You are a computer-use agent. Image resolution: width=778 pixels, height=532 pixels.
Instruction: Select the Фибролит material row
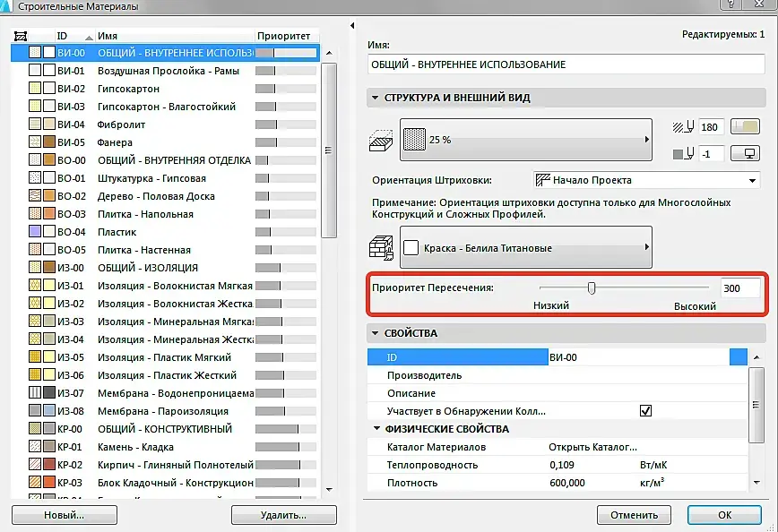(165, 124)
